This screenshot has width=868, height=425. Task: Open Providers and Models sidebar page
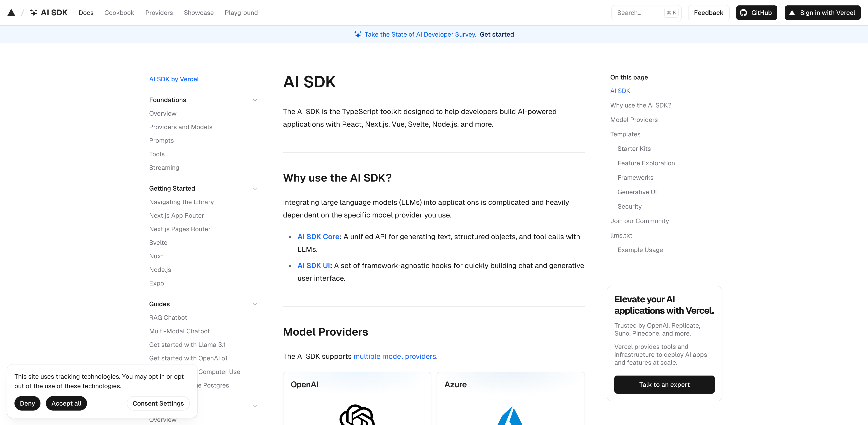(x=181, y=127)
